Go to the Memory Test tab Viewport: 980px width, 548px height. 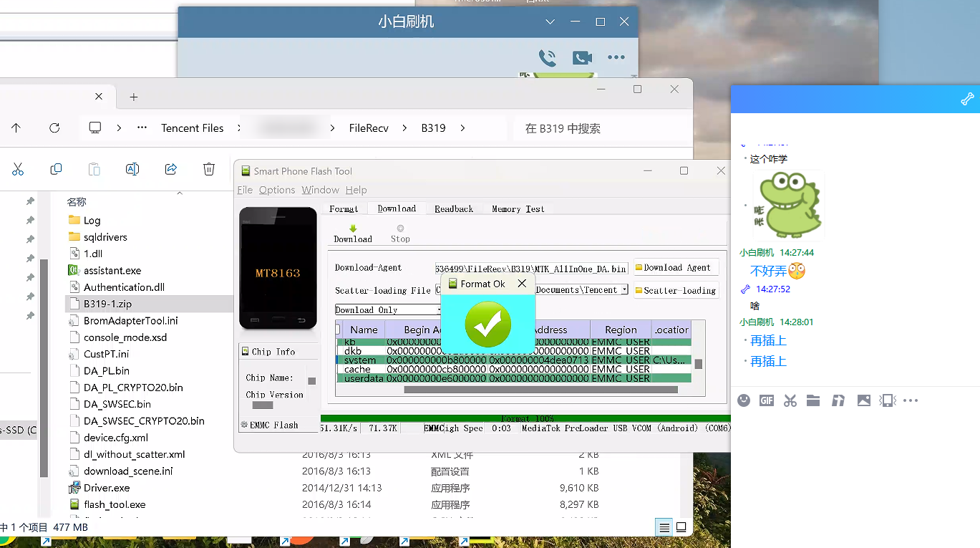518,208
